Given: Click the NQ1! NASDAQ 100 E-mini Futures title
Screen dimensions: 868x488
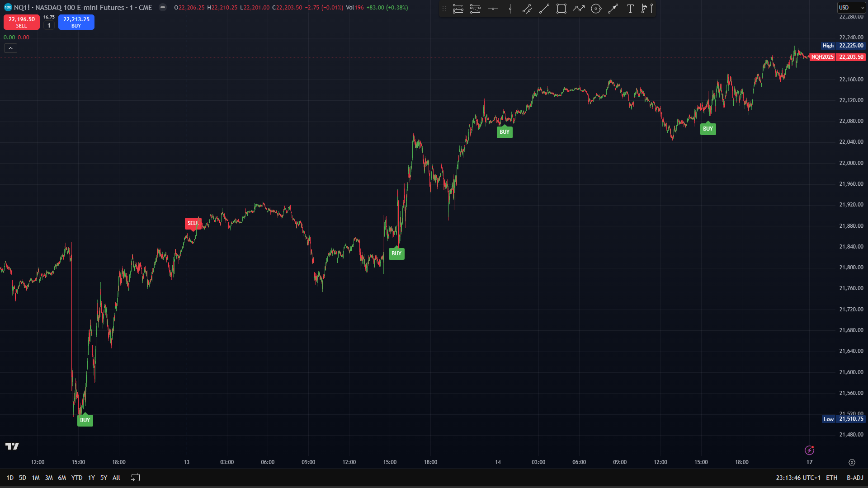Looking at the screenshot, I should coord(83,7).
